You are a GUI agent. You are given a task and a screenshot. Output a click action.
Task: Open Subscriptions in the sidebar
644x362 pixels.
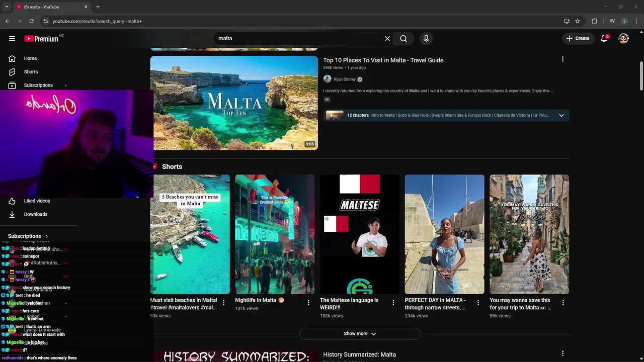click(x=39, y=85)
